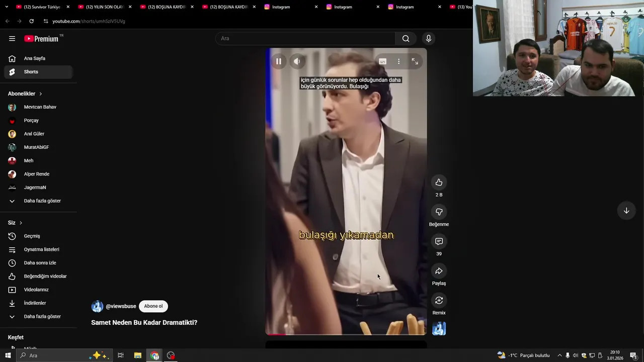Pause the playing Short

[278, 61]
